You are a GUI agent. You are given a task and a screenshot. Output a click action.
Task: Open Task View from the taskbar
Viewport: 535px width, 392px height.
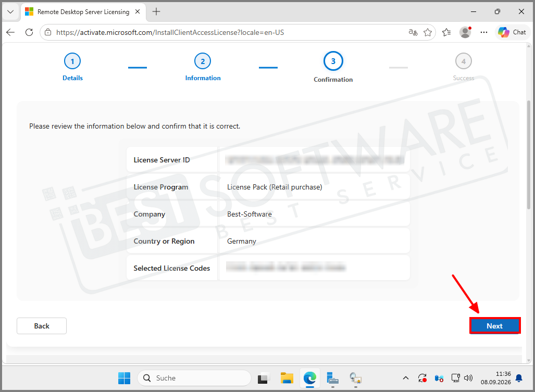pos(264,378)
